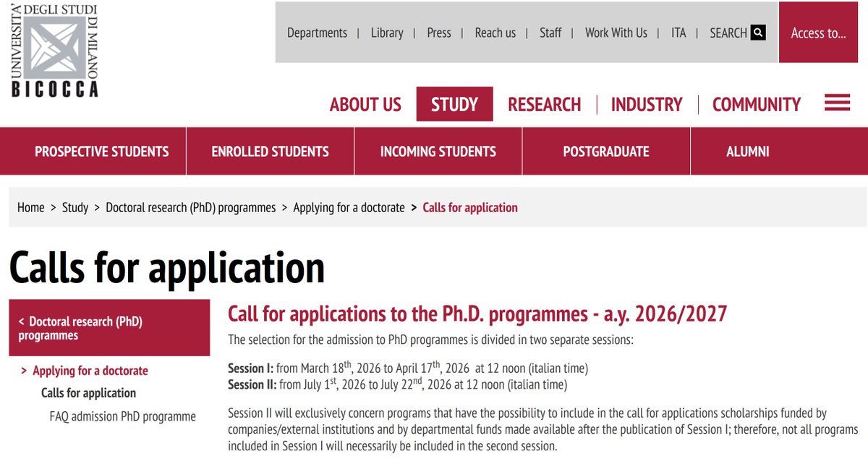The width and height of the screenshot is (868, 467).
Task: Expand Applying for a doctorate sidebar item
Action: click(90, 371)
